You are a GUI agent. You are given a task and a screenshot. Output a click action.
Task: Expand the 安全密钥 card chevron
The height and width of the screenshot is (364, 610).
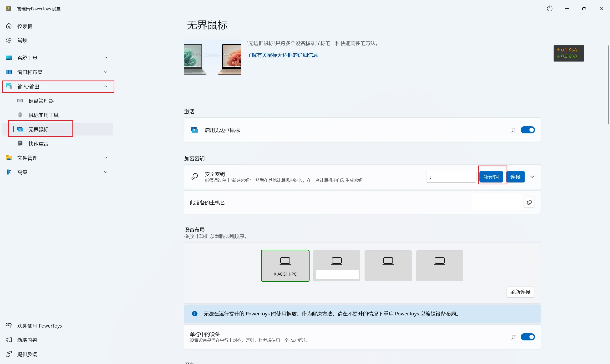(532, 177)
